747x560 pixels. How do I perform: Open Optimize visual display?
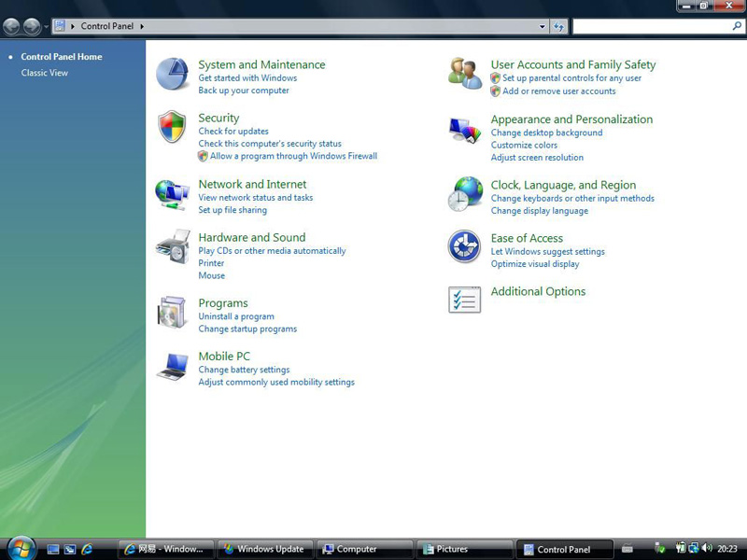pos(535,264)
